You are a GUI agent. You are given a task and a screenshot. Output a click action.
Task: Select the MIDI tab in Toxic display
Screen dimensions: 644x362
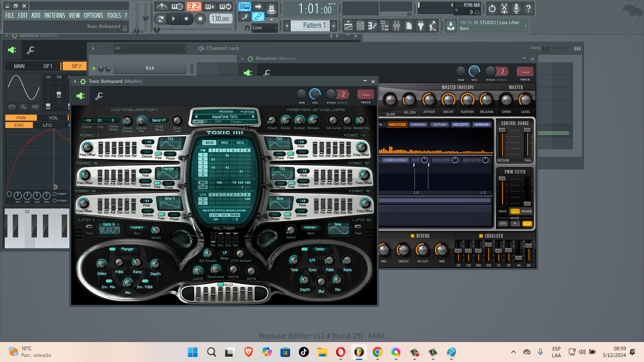(225, 142)
